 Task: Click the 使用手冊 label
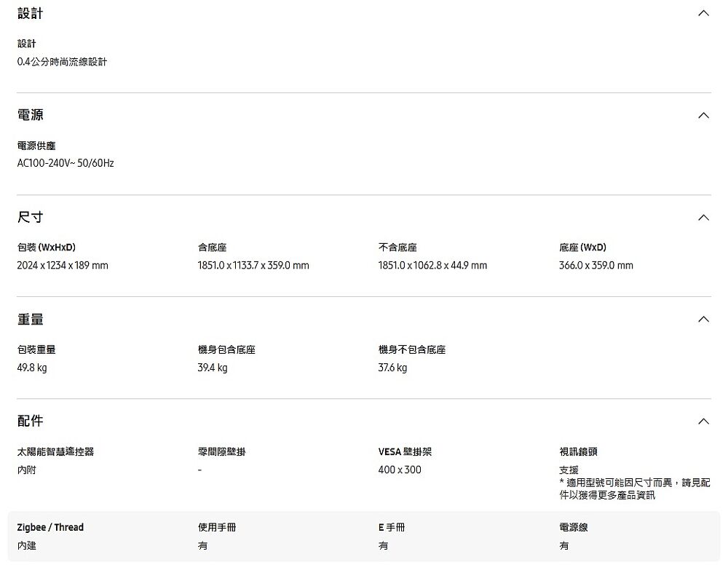pos(217,527)
